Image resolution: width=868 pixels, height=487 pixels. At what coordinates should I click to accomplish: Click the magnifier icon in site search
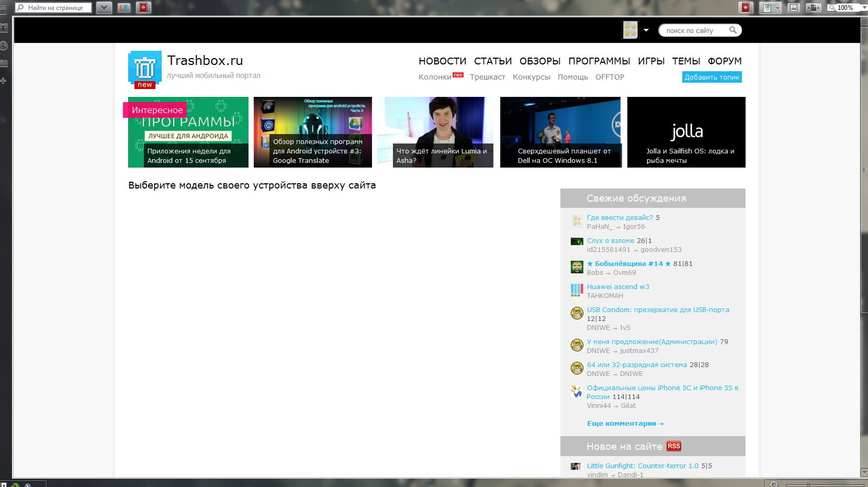point(733,30)
